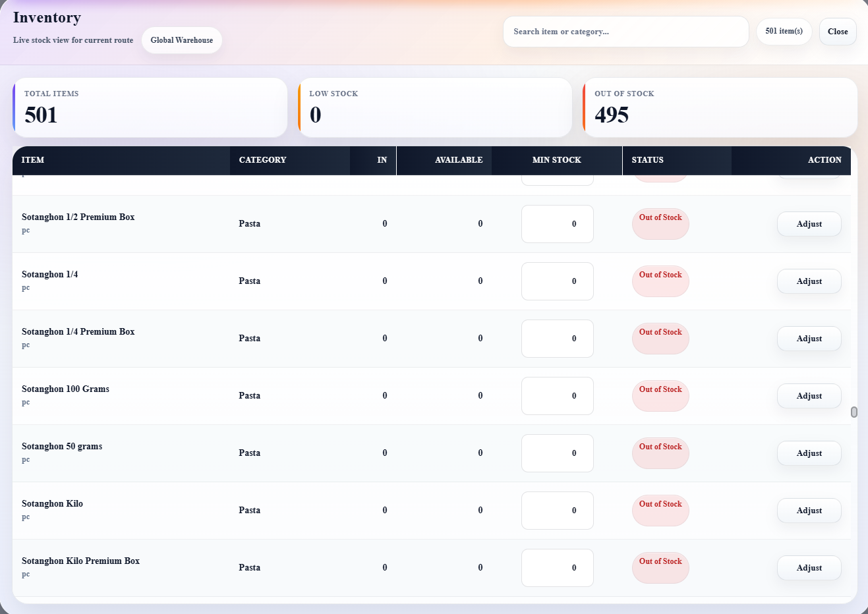Click Out of Stock badge for Sotanghon 1/4 Premium Box
Screen dimensions: 868x614
pos(660,339)
